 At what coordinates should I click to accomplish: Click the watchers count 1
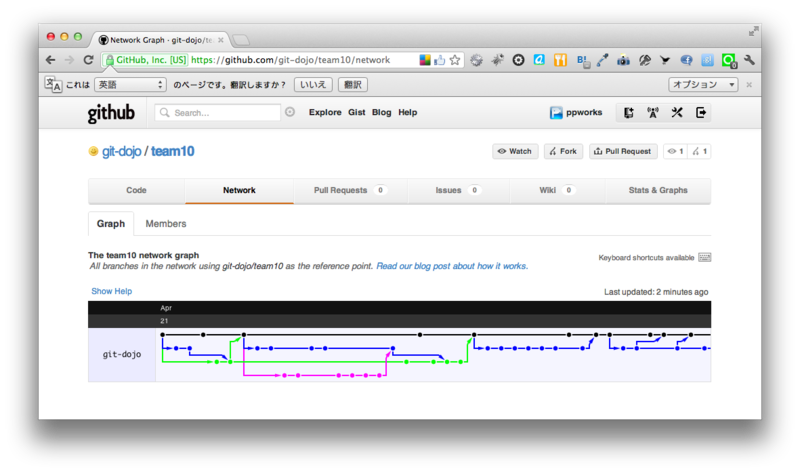pos(676,151)
